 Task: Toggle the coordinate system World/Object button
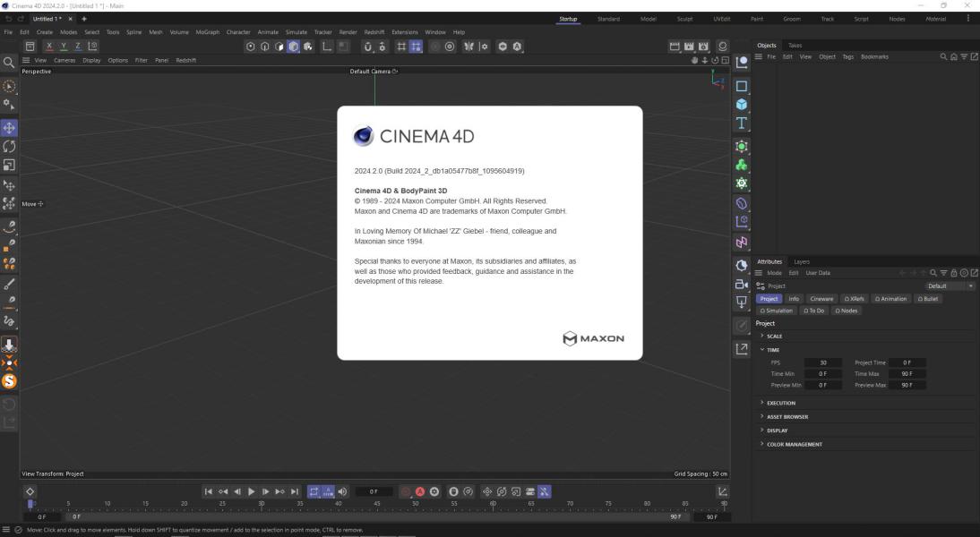[x=92, y=47]
